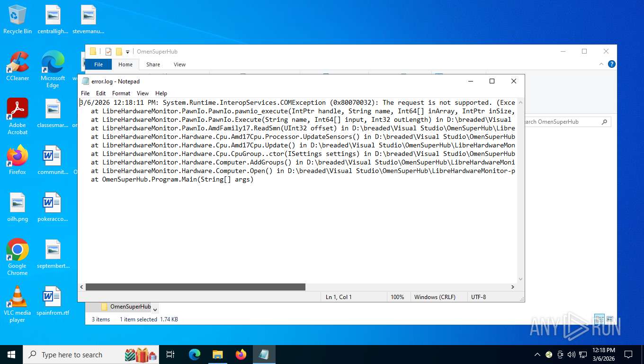Open Edge from the taskbar
Image resolution: width=644 pixels, height=364 pixels.
(x=195, y=355)
